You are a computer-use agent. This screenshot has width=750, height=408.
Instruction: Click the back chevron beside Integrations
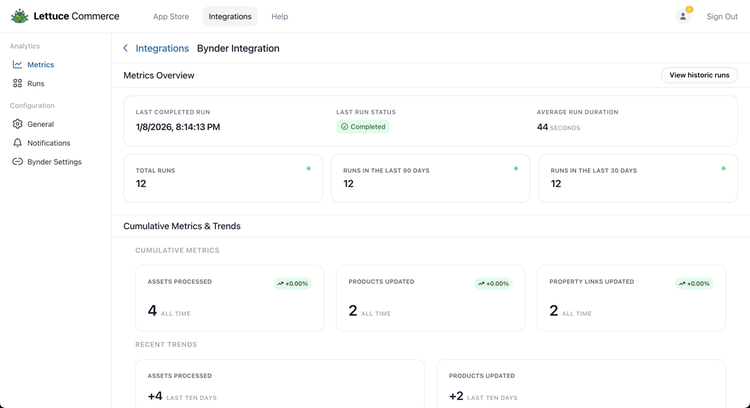[x=125, y=48]
